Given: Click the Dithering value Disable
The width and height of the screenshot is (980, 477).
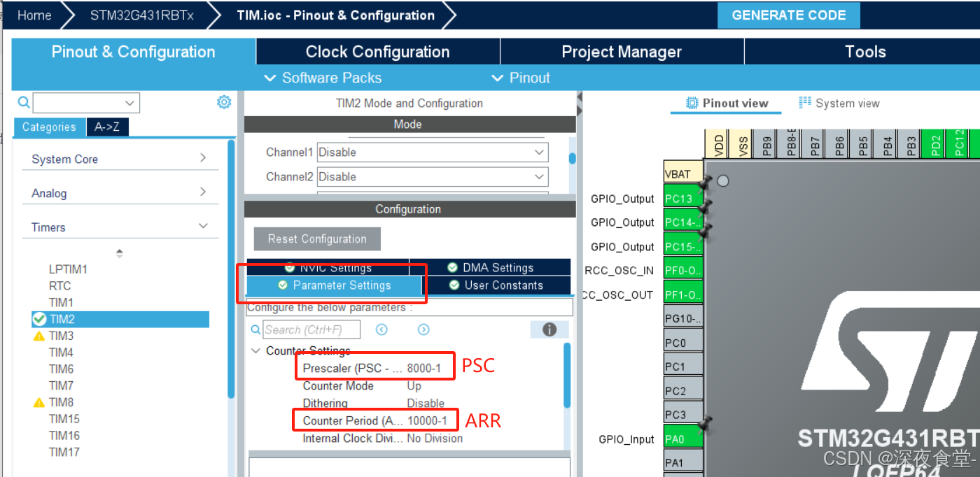Looking at the screenshot, I should tap(426, 403).
